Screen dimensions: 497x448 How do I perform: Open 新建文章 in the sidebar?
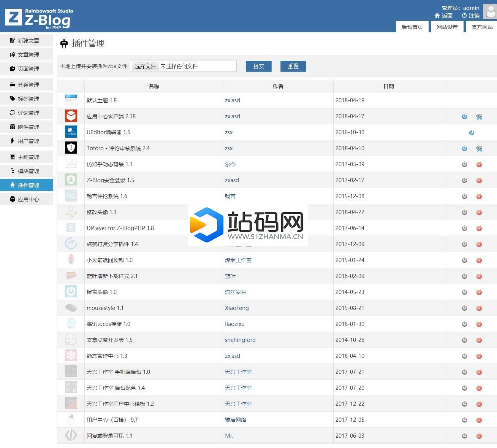click(27, 41)
